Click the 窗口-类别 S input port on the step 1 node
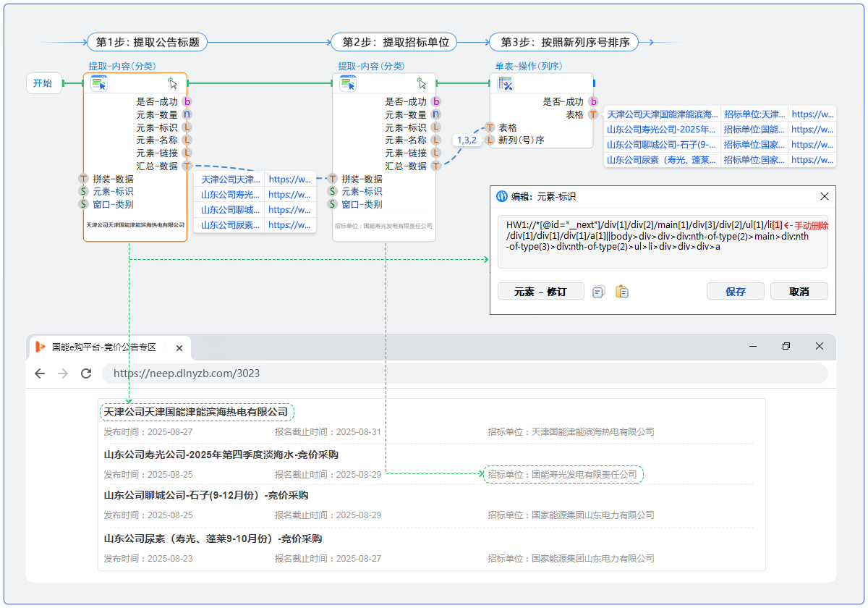This screenshot has height=608, width=868. pos(83,204)
